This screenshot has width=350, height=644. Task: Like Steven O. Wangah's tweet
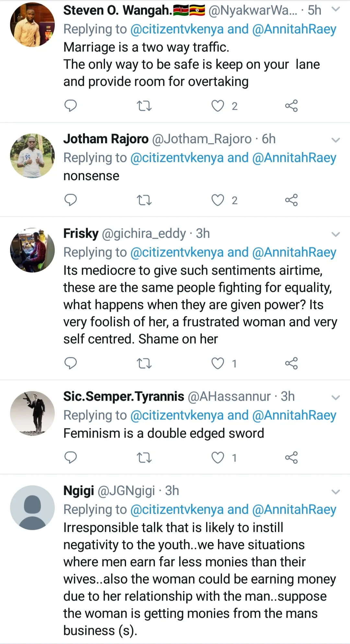[218, 106]
